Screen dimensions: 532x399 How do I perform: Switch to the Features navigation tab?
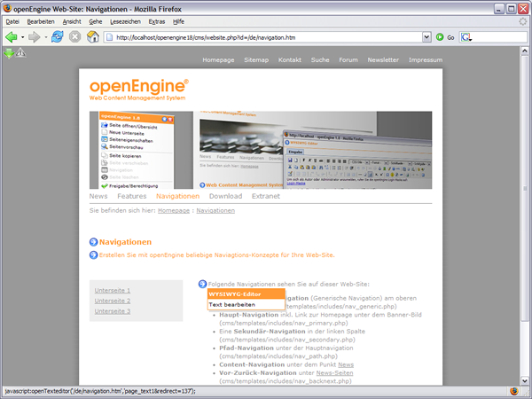(131, 196)
